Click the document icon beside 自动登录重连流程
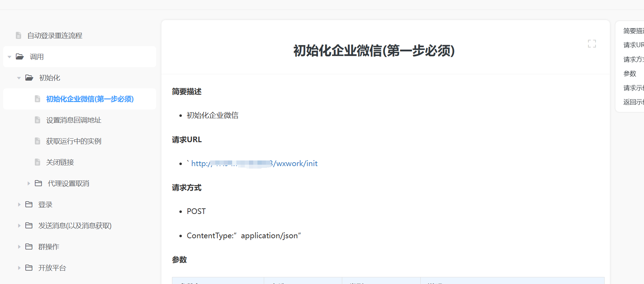 click(x=19, y=35)
